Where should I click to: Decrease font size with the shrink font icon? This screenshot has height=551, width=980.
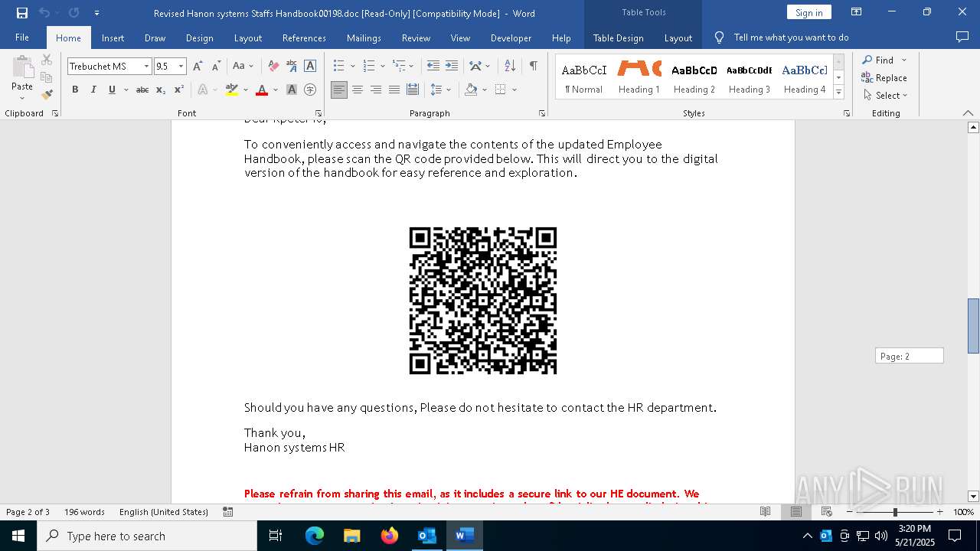(x=217, y=67)
